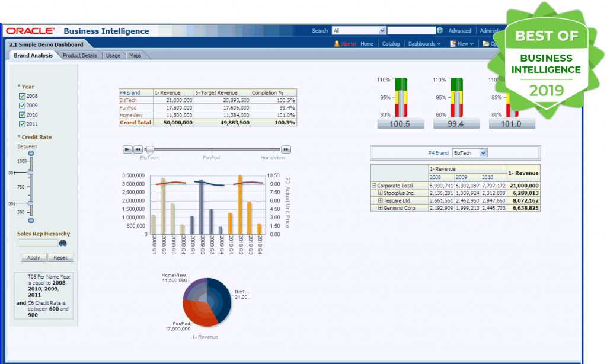Click into the search text field
This screenshot has height=364, width=607.
(x=411, y=31)
